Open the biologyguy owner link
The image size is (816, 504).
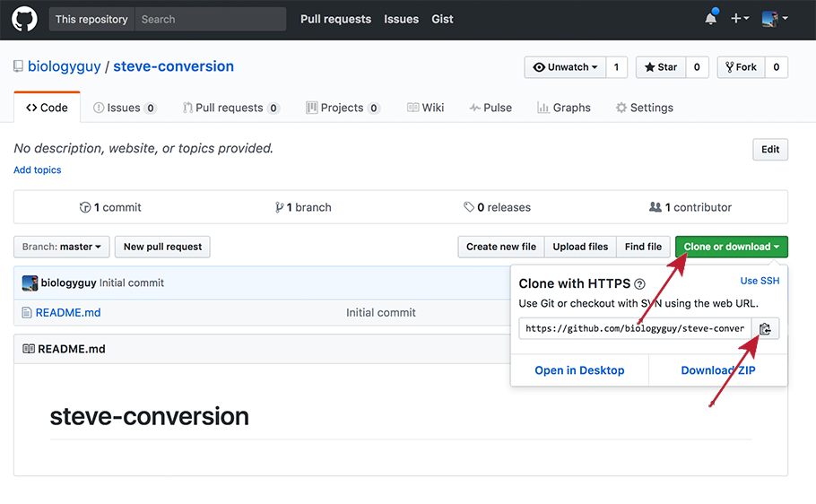[x=64, y=66]
